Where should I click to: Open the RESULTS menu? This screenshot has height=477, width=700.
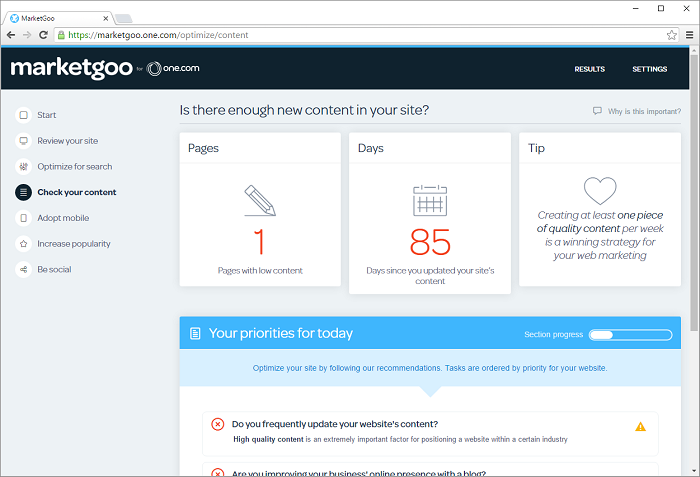click(589, 69)
